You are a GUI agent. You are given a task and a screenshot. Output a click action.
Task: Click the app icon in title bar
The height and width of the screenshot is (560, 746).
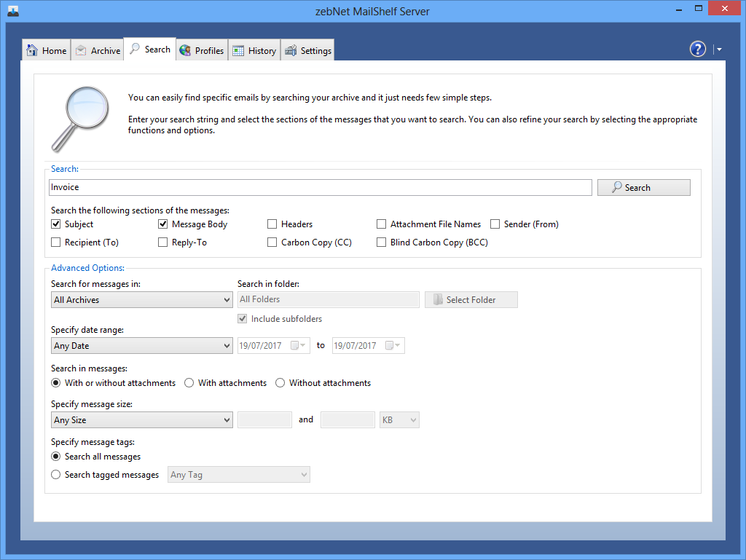pyautogui.click(x=12, y=10)
